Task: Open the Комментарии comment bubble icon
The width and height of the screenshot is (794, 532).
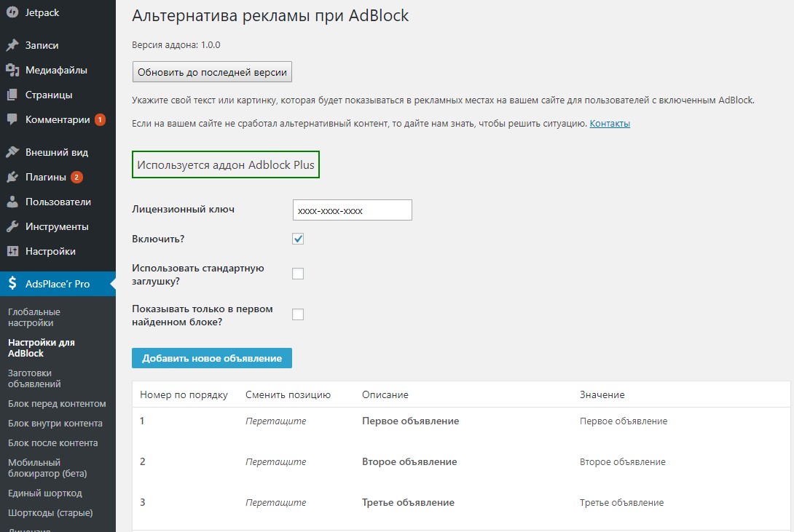Action: coord(13,119)
